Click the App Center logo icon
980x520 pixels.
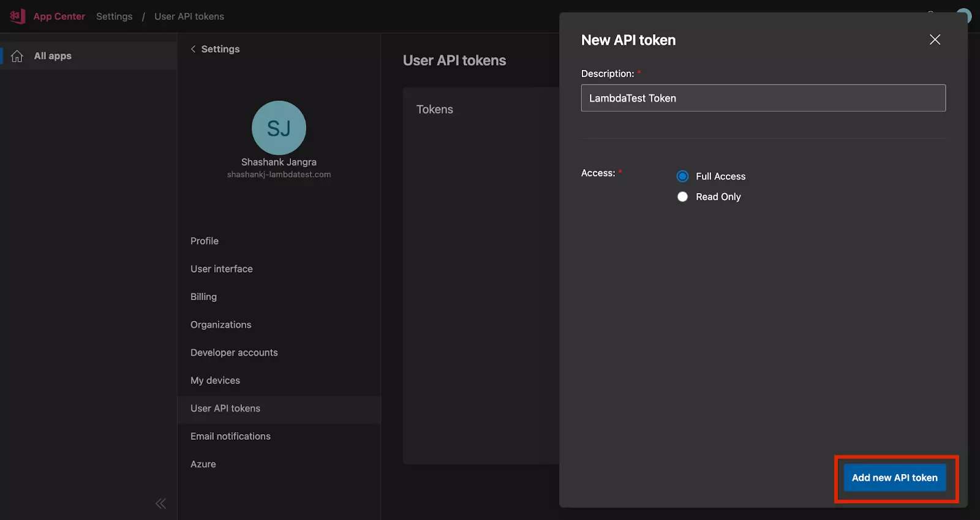click(17, 16)
